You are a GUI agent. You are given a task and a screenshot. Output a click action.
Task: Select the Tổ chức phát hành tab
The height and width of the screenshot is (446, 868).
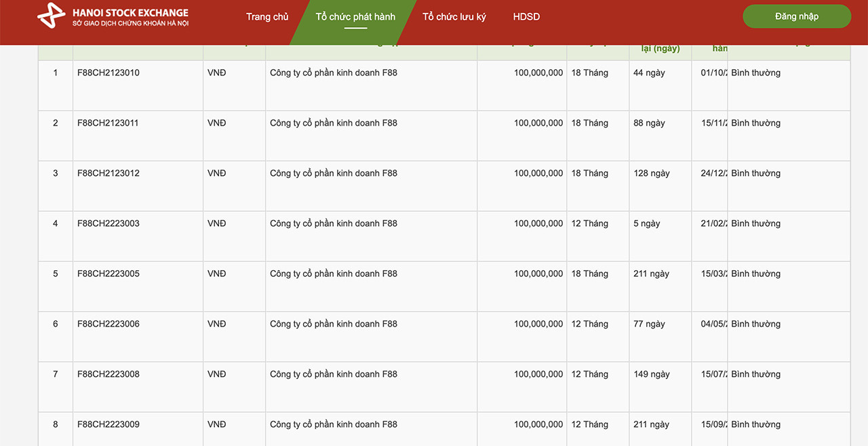[x=355, y=17]
